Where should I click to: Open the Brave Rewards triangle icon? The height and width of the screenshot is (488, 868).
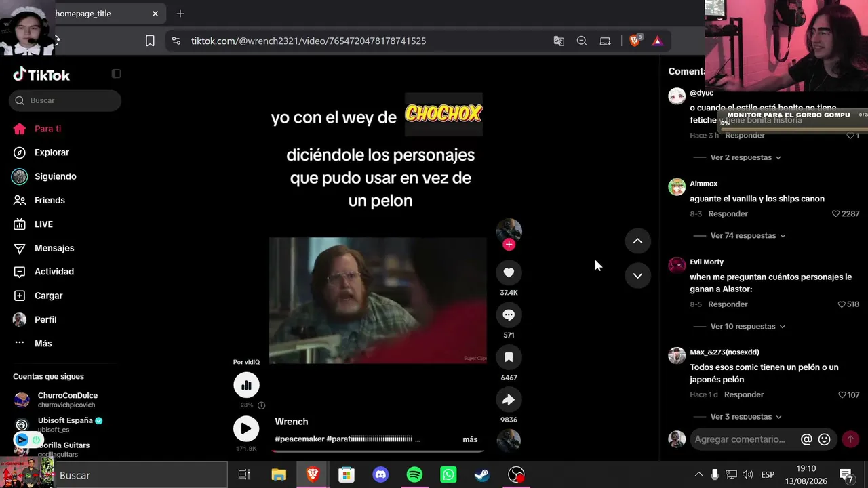657,41
